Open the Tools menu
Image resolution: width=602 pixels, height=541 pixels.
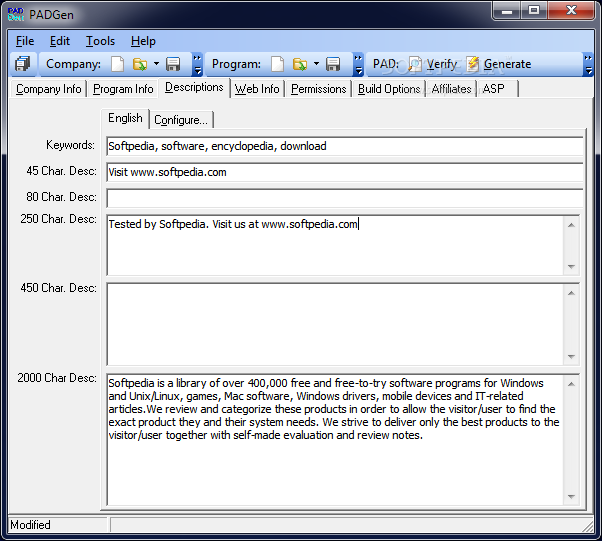pyautogui.click(x=100, y=41)
